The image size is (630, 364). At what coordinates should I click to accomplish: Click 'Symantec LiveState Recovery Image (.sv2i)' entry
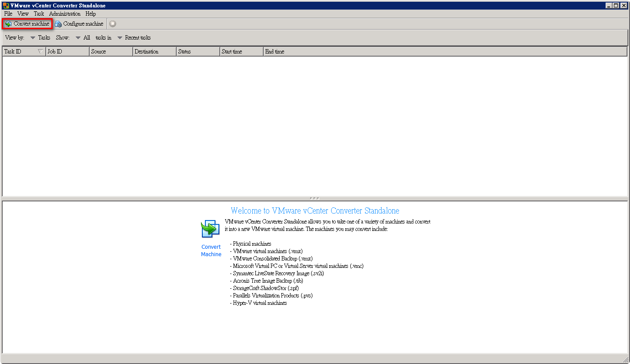click(x=278, y=274)
